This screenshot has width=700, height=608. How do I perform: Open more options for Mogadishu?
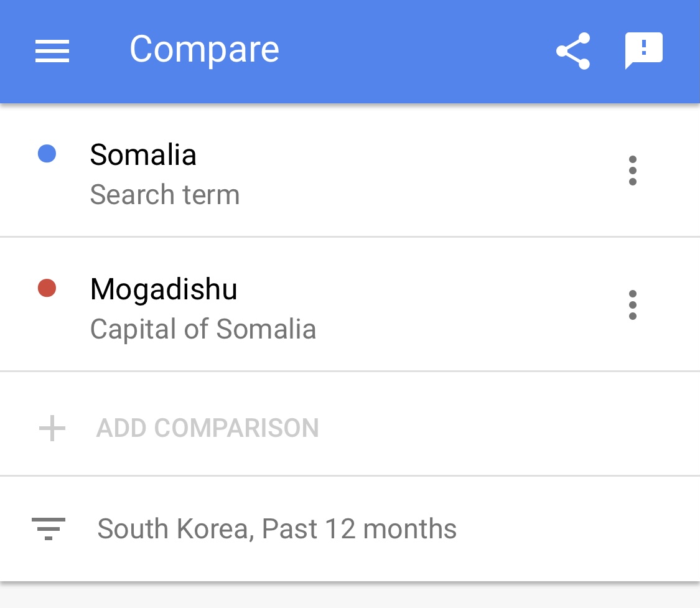(632, 305)
